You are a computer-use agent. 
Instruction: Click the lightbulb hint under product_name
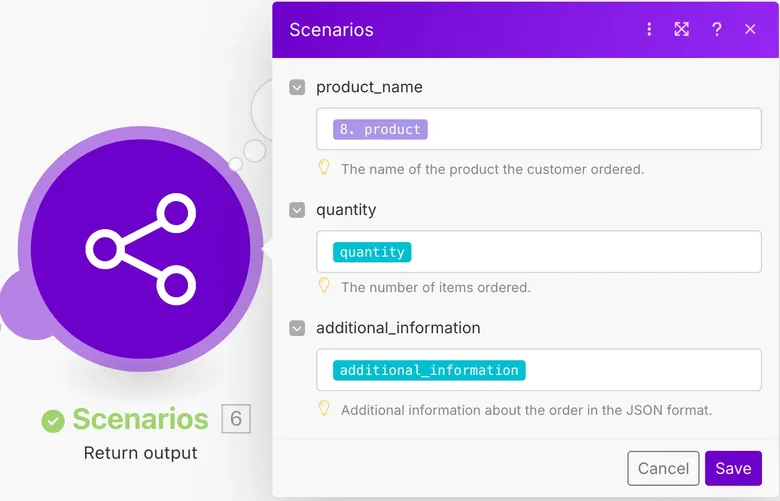[324, 168]
